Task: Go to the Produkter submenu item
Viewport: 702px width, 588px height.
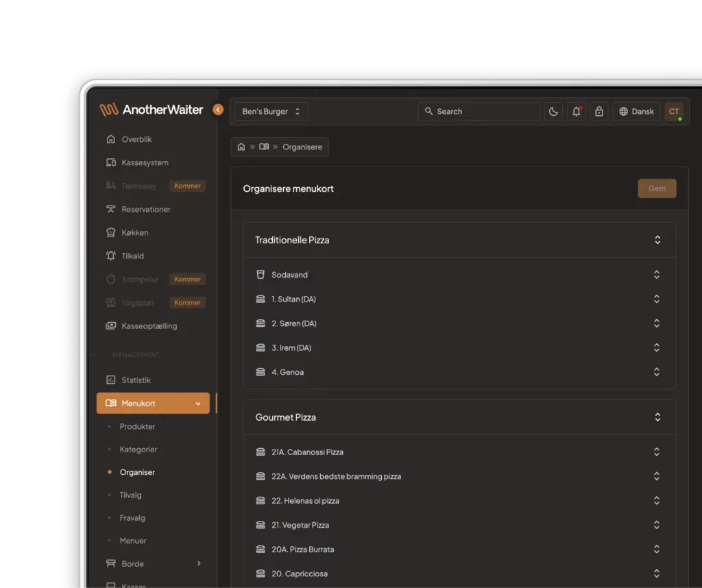Action: 137,426
